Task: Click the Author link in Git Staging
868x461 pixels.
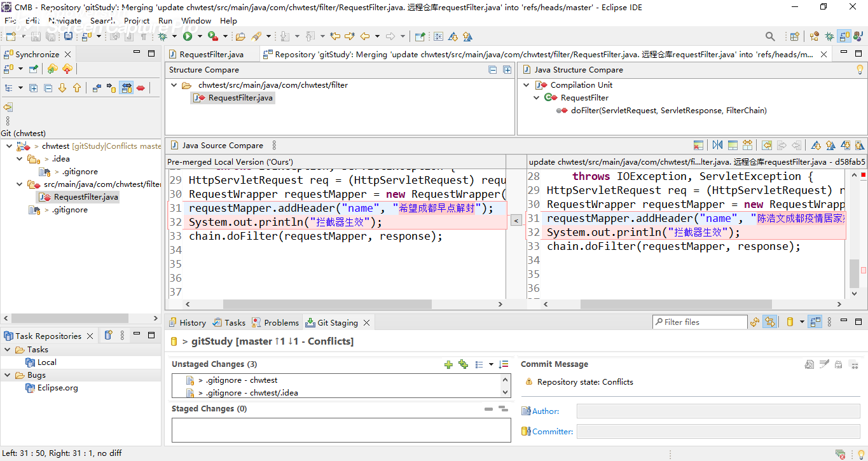Action: pos(545,411)
